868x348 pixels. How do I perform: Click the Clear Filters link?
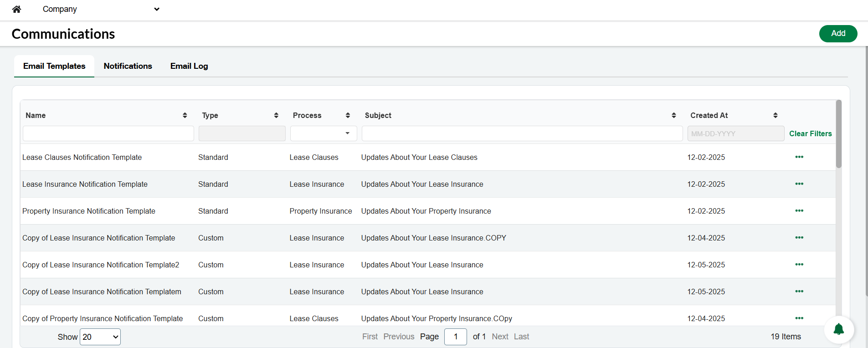[810, 133]
